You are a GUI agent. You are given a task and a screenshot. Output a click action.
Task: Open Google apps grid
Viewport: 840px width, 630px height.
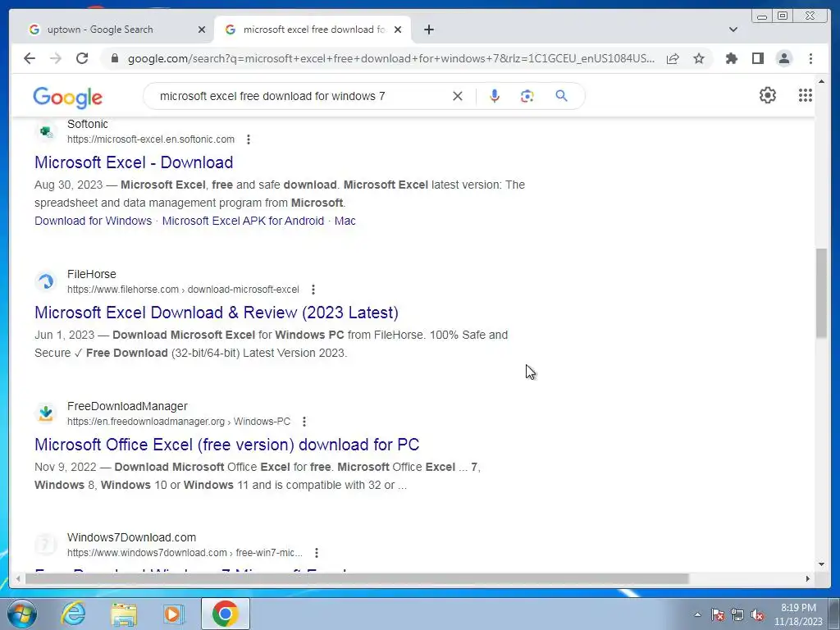coord(806,95)
